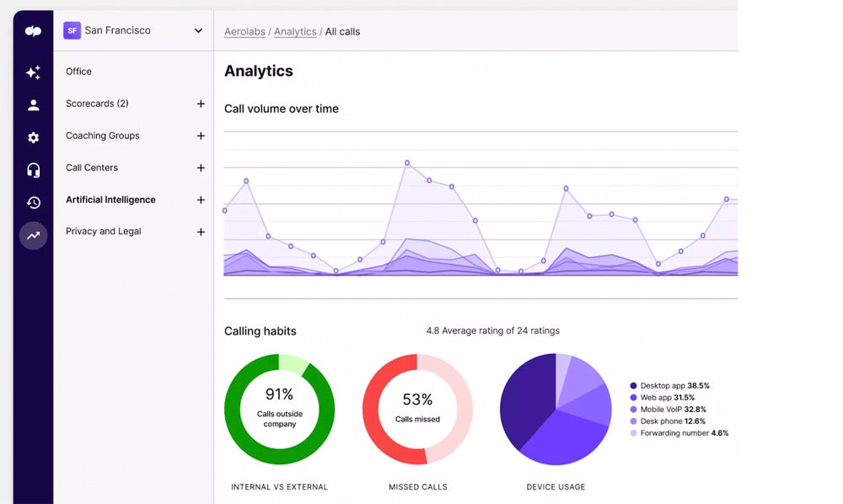Expand the Scorecards (2) section
Image resolution: width=843 pixels, height=504 pixels.
(x=201, y=104)
